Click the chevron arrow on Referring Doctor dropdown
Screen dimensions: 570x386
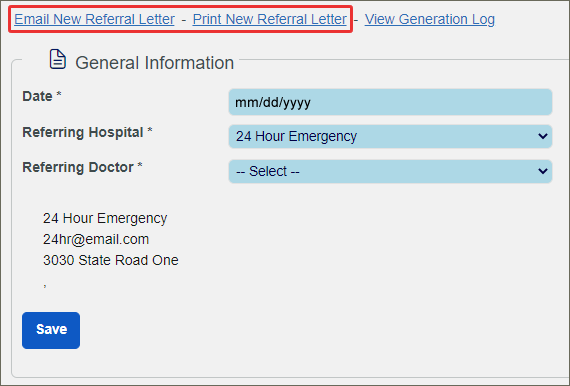543,171
